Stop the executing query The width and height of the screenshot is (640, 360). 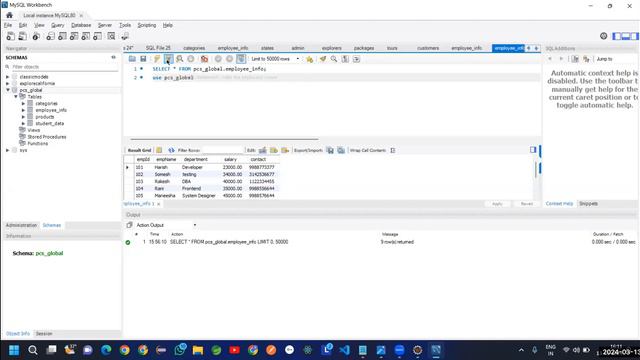191,59
